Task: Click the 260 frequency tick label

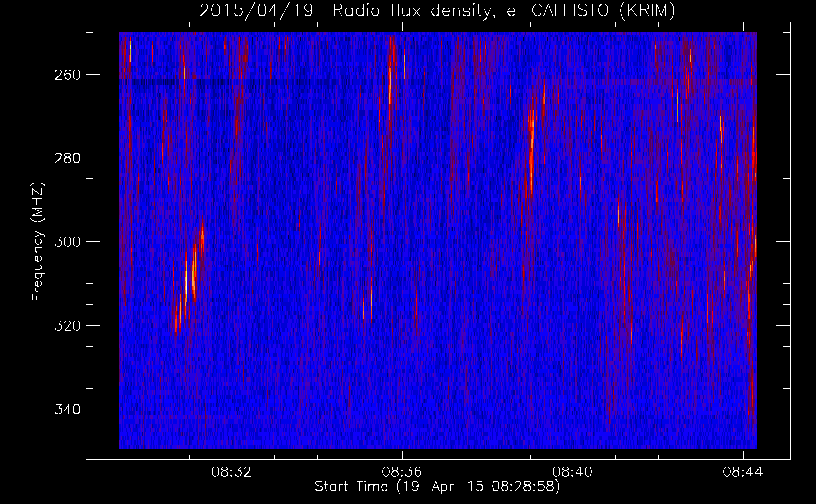Action: pos(67,75)
